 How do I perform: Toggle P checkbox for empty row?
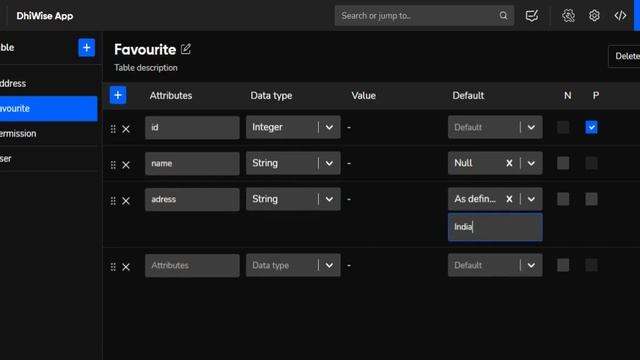click(591, 265)
